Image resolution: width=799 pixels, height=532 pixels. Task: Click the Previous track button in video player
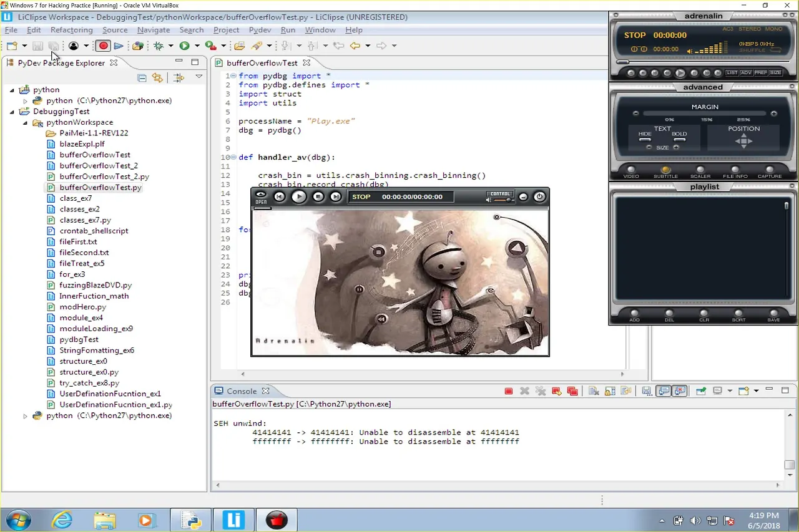(x=280, y=196)
